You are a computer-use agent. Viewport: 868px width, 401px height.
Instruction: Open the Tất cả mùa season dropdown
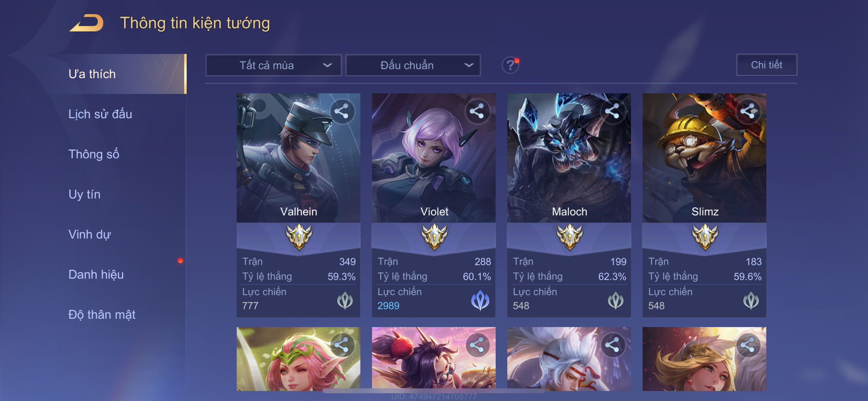click(x=274, y=65)
